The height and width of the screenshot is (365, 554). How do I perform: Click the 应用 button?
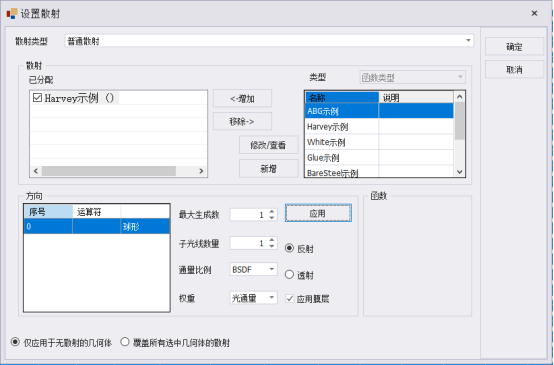[318, 213]
